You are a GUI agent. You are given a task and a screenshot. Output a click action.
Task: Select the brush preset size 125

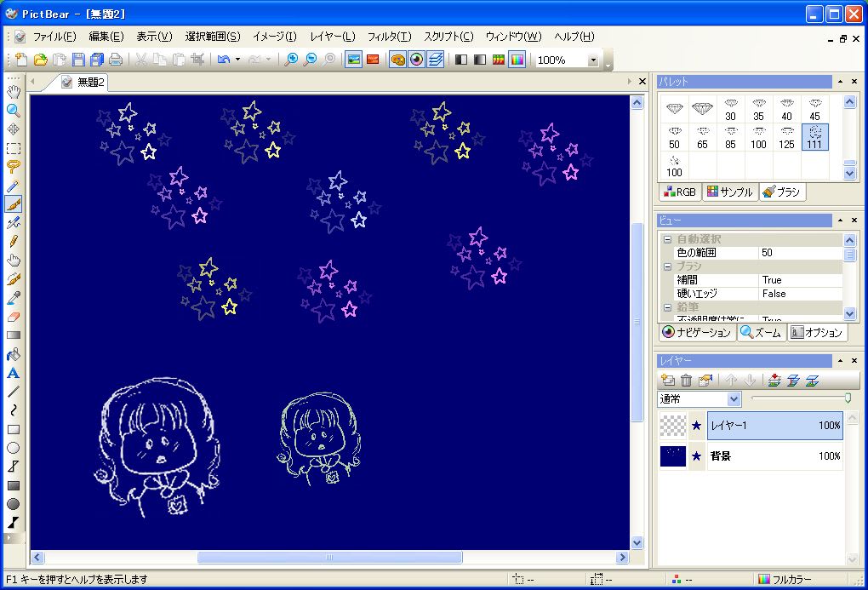coord(786,138)
